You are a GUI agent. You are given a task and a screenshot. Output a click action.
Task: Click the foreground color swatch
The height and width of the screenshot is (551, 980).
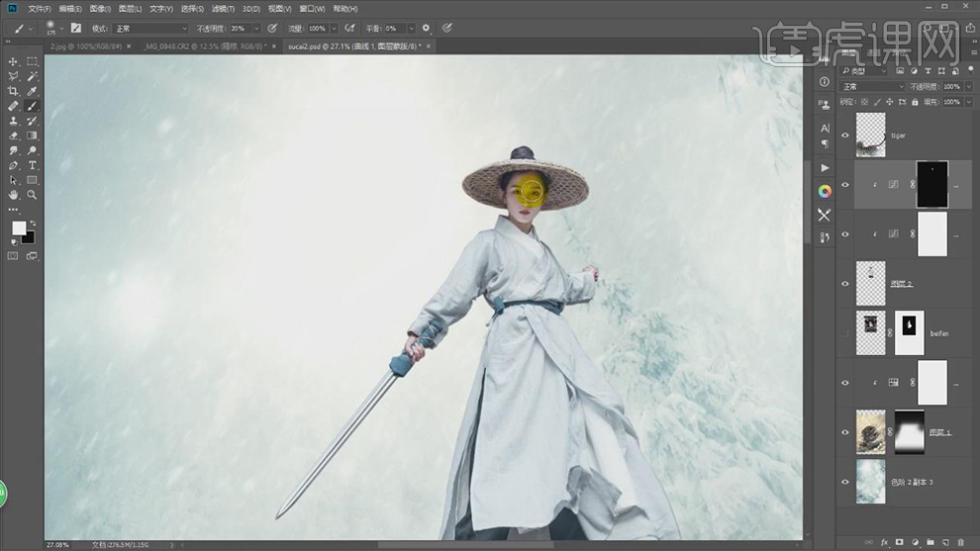pyautogui.click(x=19, y=229)
